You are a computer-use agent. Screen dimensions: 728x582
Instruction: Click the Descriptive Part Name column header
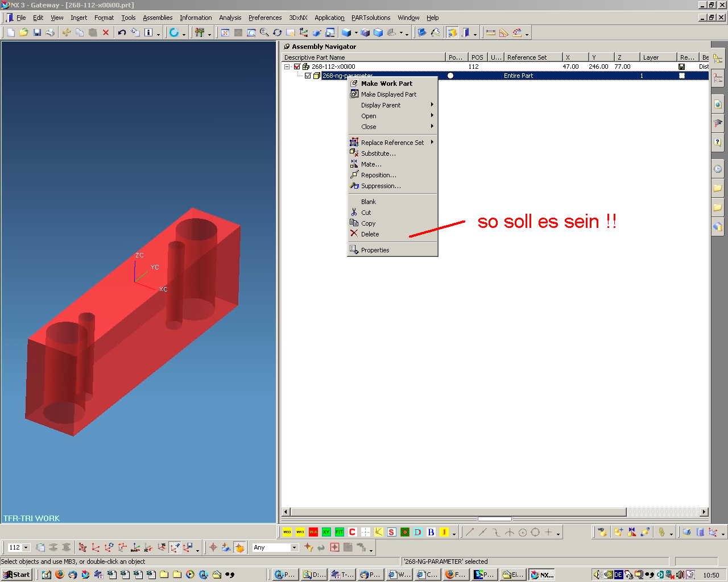click(363, 57)
